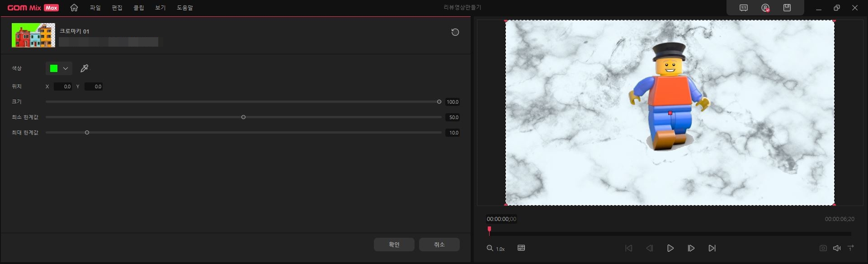Click the 최소 한계값 value field 50.0

453,117
